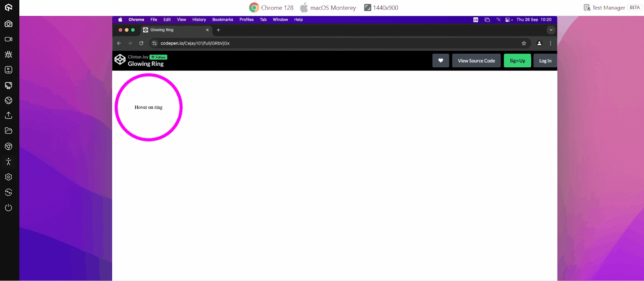Love the pen with the heart button
This screenshot has height=281, width=644.
click(441, 60)
